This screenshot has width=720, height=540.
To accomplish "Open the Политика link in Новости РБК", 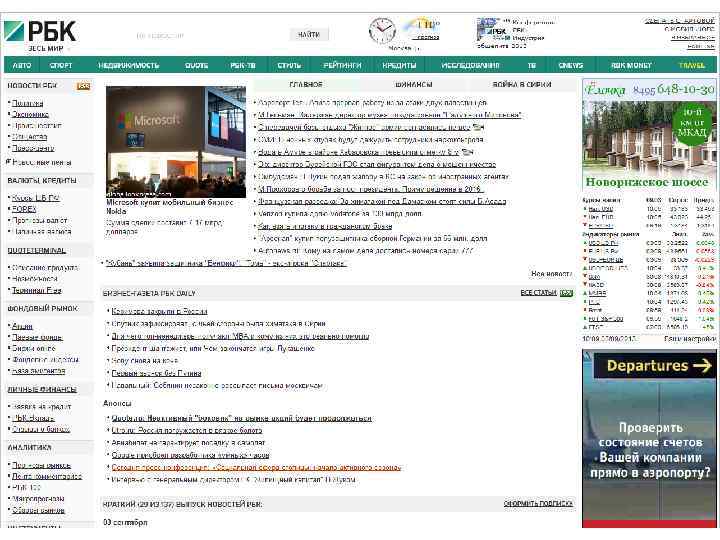I will coord(28,103).
